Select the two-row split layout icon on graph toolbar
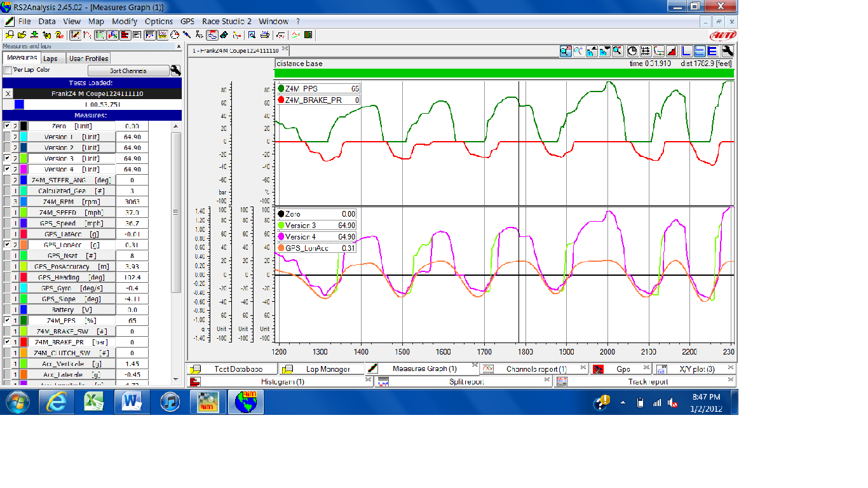Image resolution: width=868 pixels, height=488 pixels. (x=700, y=51)
